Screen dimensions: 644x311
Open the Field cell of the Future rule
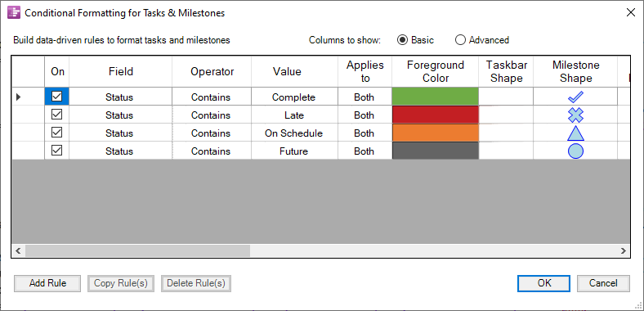[x=120, y=151]
